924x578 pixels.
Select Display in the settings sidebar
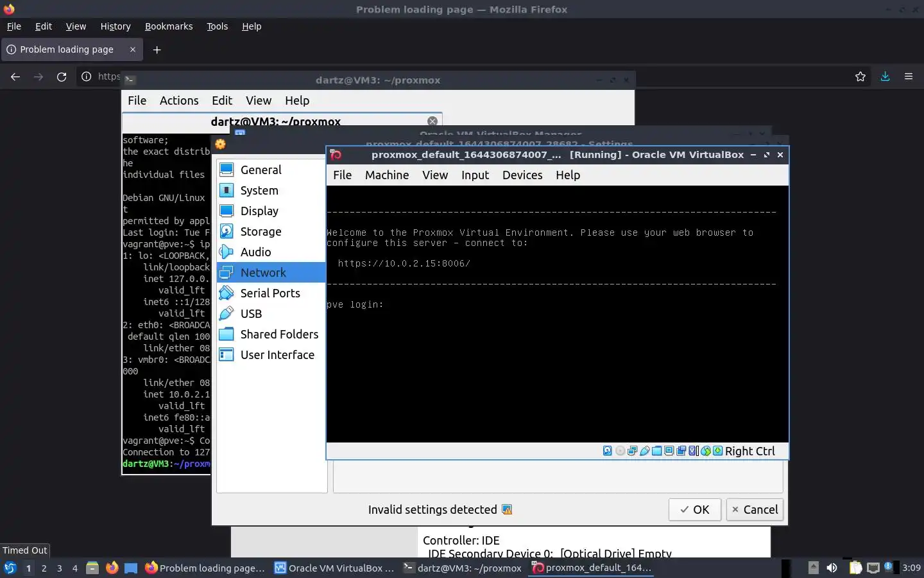click(x=271, y=211)
